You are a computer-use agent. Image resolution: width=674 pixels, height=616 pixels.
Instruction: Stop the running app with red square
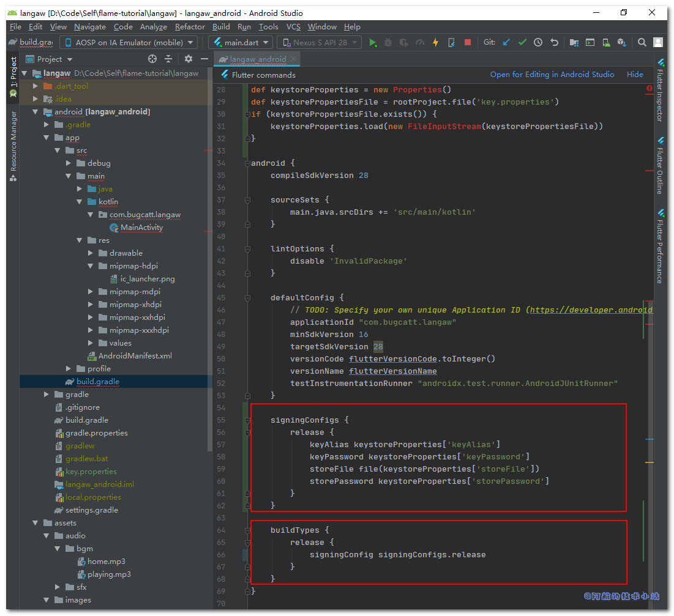(x=468, y=42)
